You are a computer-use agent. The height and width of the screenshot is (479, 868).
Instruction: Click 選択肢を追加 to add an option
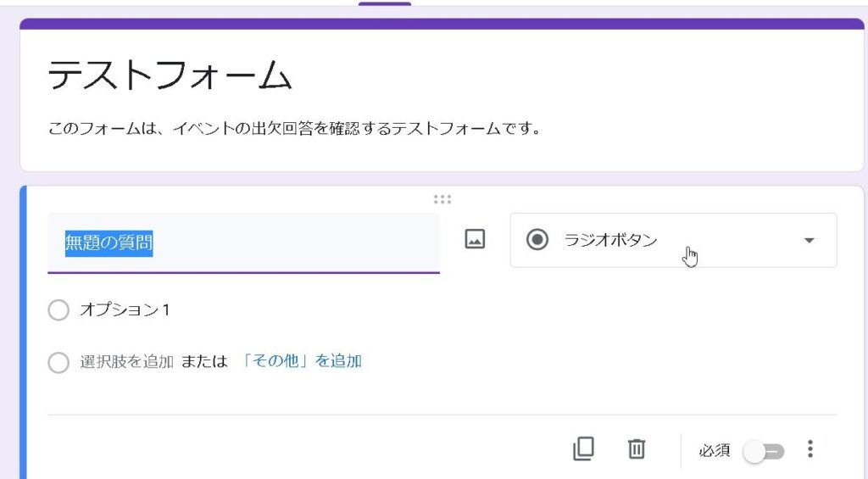click(127, 361)
